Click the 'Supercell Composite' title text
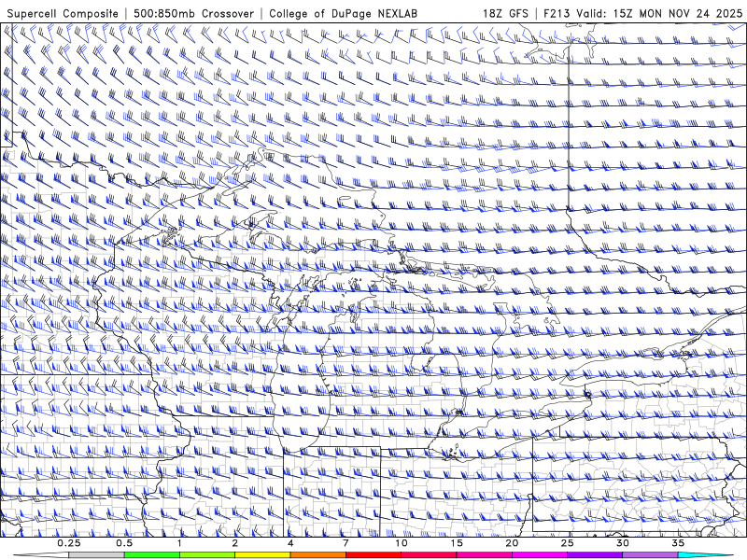 pos(63,14)
